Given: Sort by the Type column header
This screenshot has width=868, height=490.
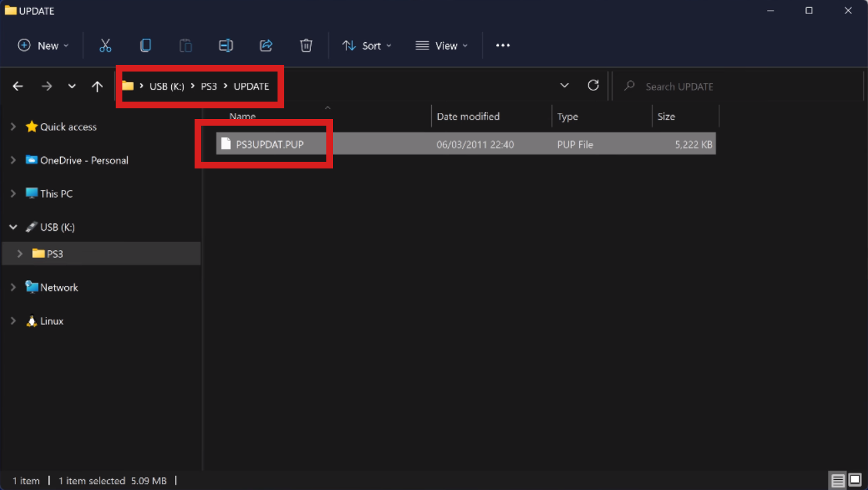Looking at the screenshot, I should (x=568, y=116).
